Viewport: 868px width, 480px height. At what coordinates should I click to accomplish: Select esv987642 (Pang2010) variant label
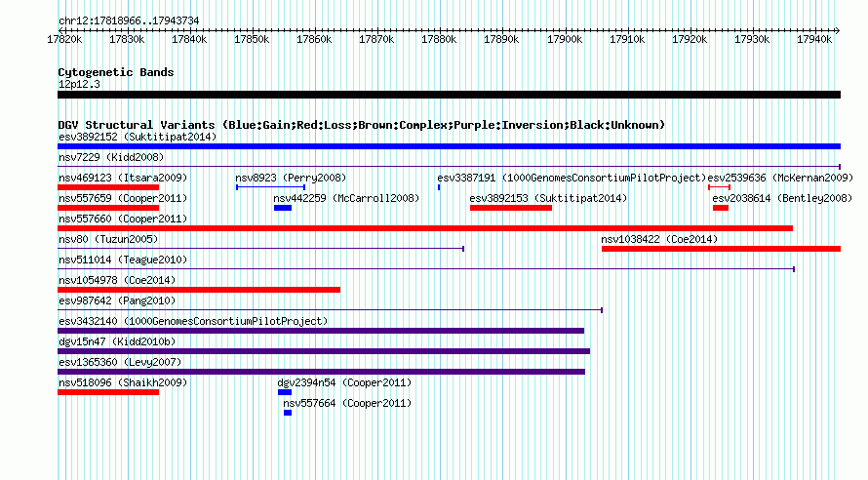(x=117, y=300)
